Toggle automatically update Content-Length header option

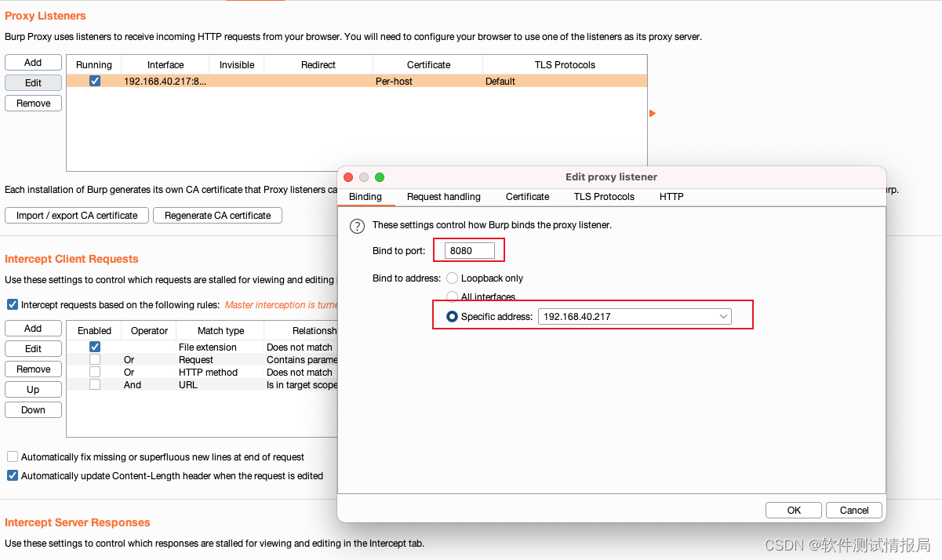click(13, 475)
